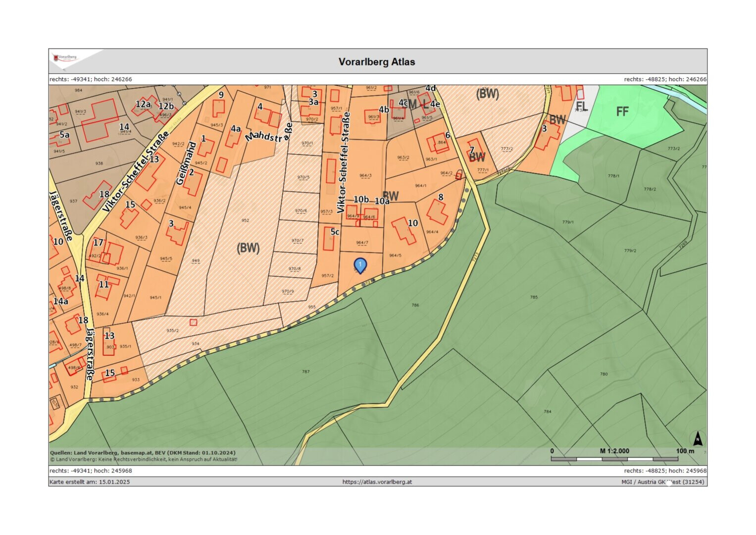This screenshot has height=535, width=756.
Task: Click the map scale bar
Action: (614, 459)
